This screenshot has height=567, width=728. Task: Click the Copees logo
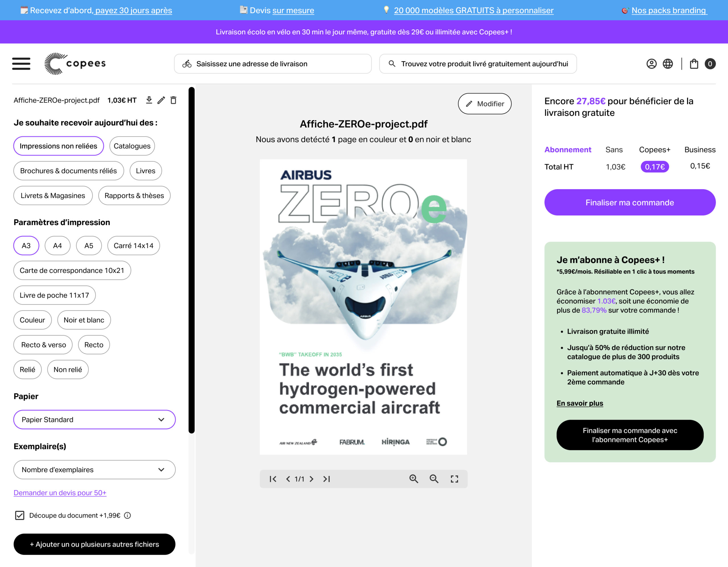point(75,64)
